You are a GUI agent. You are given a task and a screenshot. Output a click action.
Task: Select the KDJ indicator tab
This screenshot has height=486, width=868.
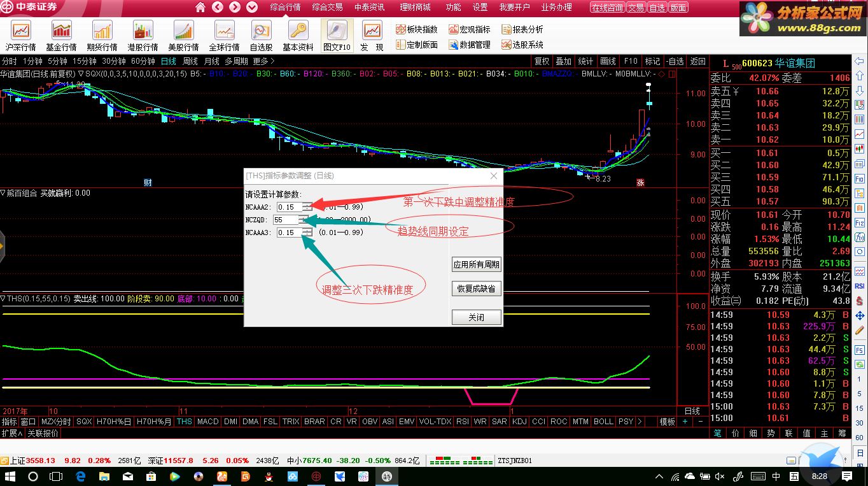point(519,422)
